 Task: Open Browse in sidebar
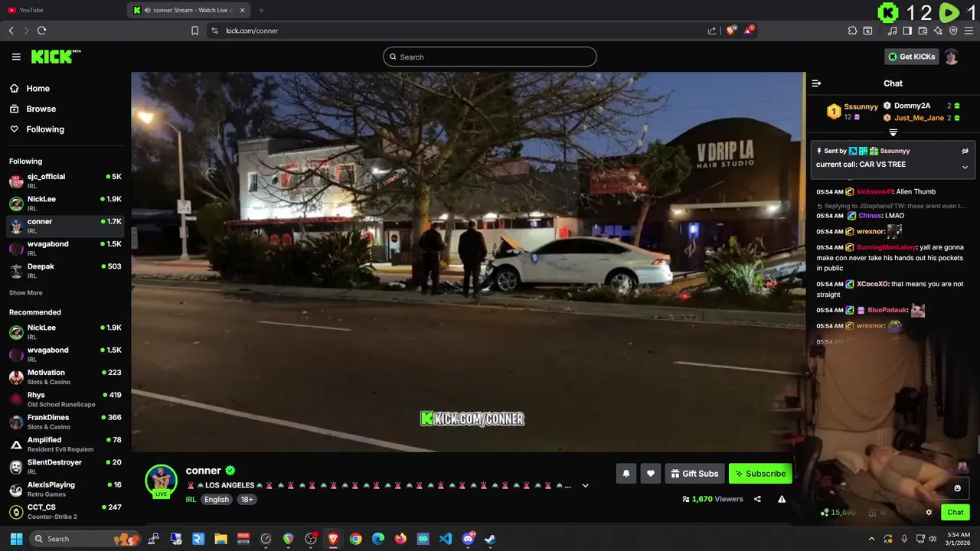[x=41, y=109]
